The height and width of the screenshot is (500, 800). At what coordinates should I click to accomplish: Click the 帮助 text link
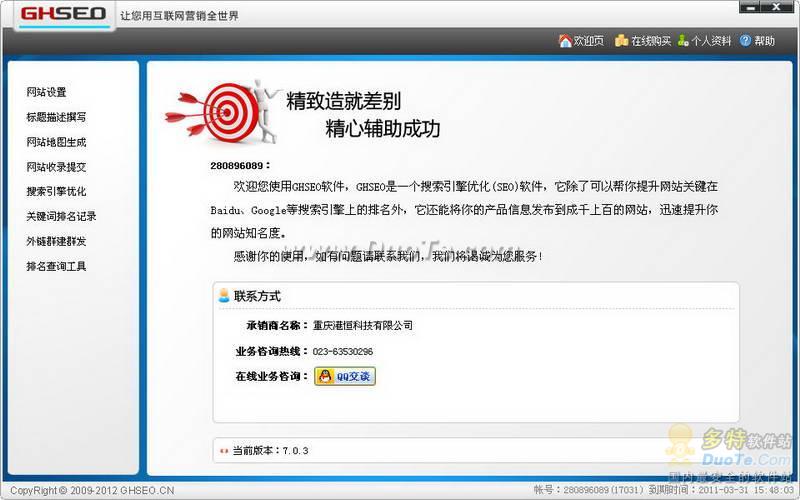point(764,41)
